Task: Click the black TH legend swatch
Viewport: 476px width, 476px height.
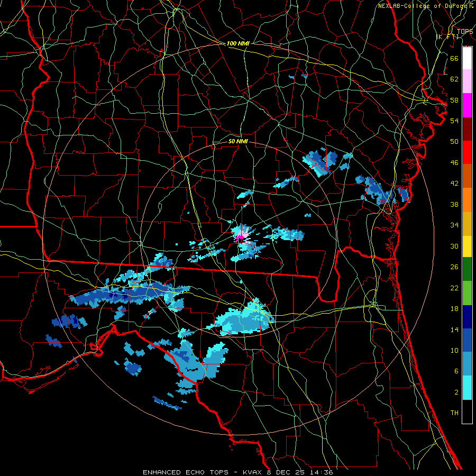Action: [467, 411]
